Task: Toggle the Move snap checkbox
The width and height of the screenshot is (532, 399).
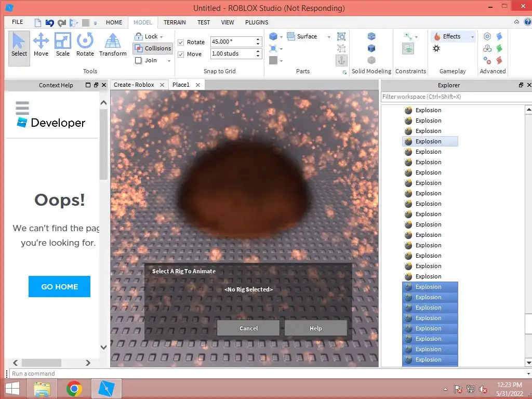Action: pyautogui.click(x=181, y=54)
